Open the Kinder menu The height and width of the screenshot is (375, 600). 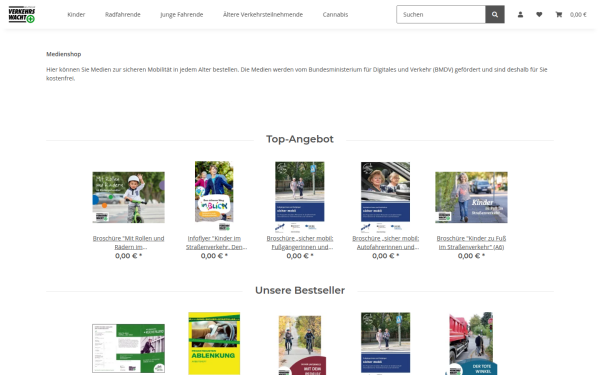(76, 15)
